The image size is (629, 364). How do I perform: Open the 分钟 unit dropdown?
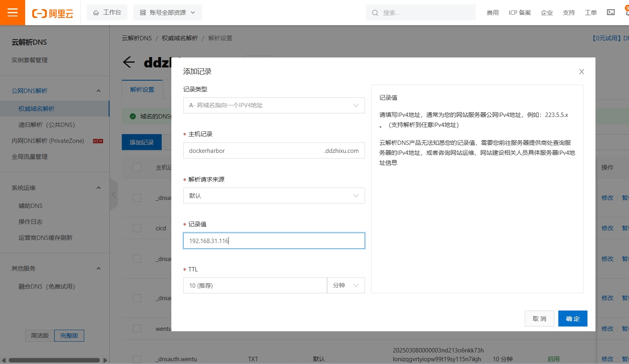point(346,285)
